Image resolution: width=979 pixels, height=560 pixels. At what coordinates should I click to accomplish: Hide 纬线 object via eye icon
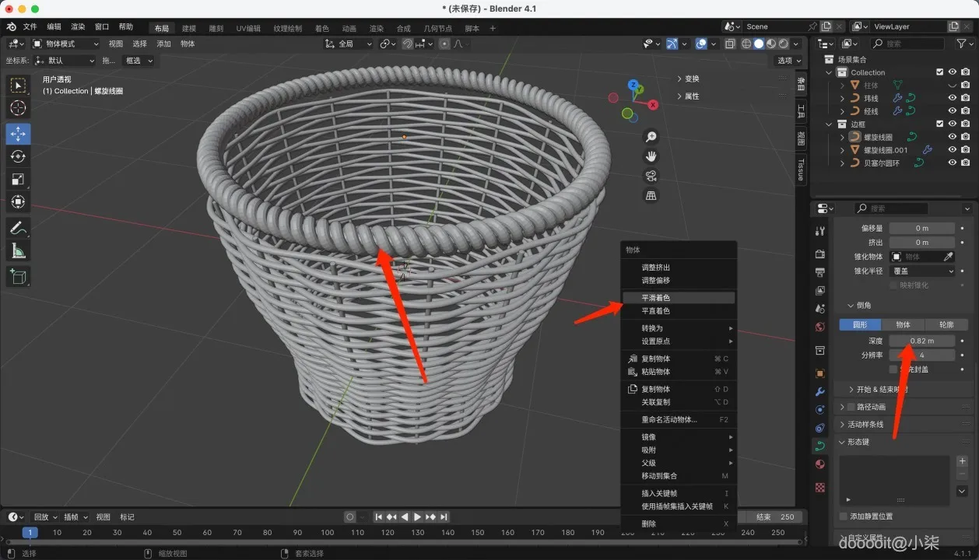pos(952,98)
